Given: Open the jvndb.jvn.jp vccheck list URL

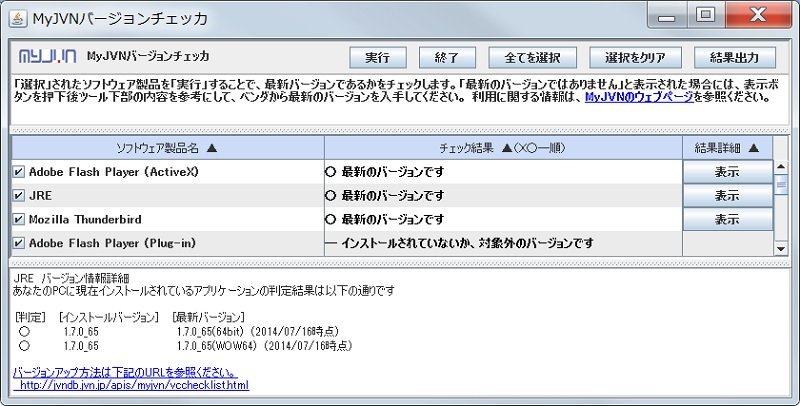Looking at the screenshot, I should click(134, 385).
